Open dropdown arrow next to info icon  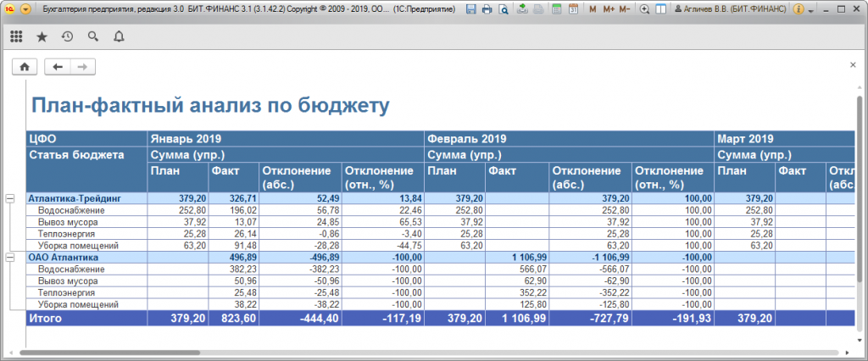[811, 9]
